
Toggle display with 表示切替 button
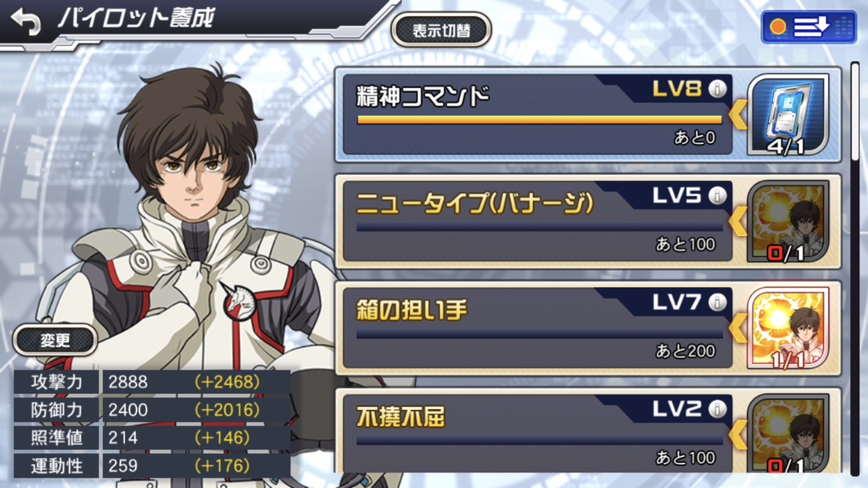pyautogui.click(x=441, y=30)
